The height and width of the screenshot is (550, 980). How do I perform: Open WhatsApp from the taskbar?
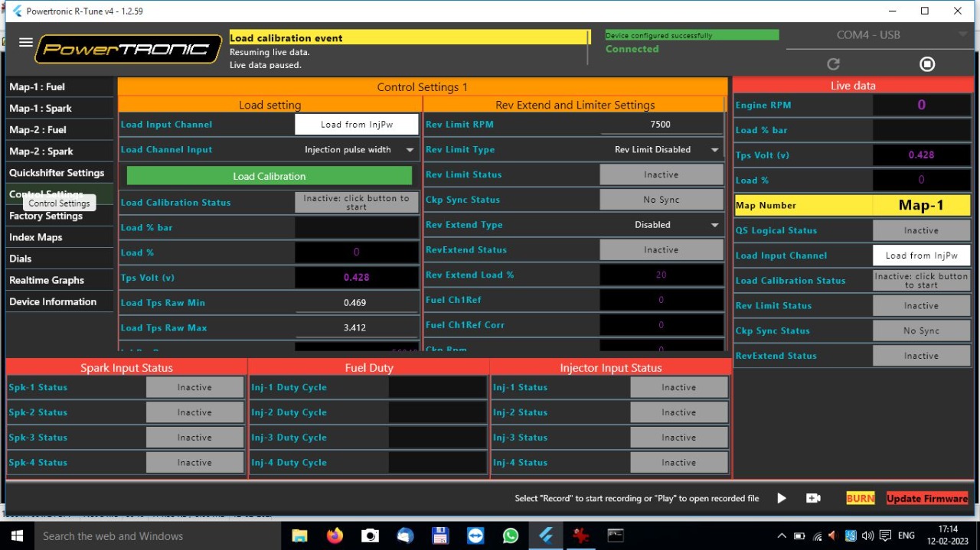tap(511, 535)
